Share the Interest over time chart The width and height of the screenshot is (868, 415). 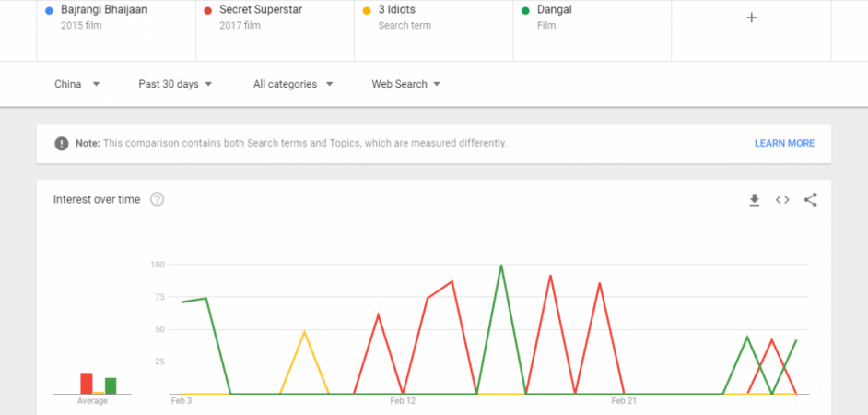click(x=811, y=200)
